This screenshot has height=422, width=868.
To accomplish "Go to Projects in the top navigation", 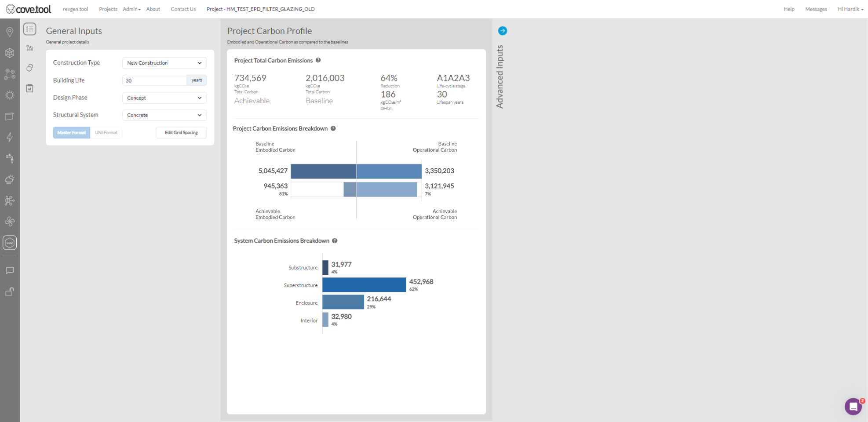I will coord(108,9).
